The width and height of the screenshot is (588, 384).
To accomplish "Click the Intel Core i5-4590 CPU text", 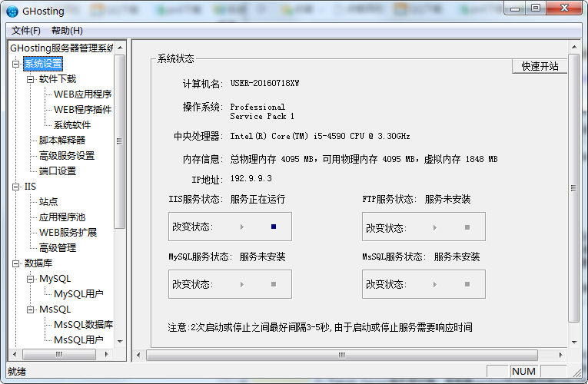I will (x=320, y=136).
